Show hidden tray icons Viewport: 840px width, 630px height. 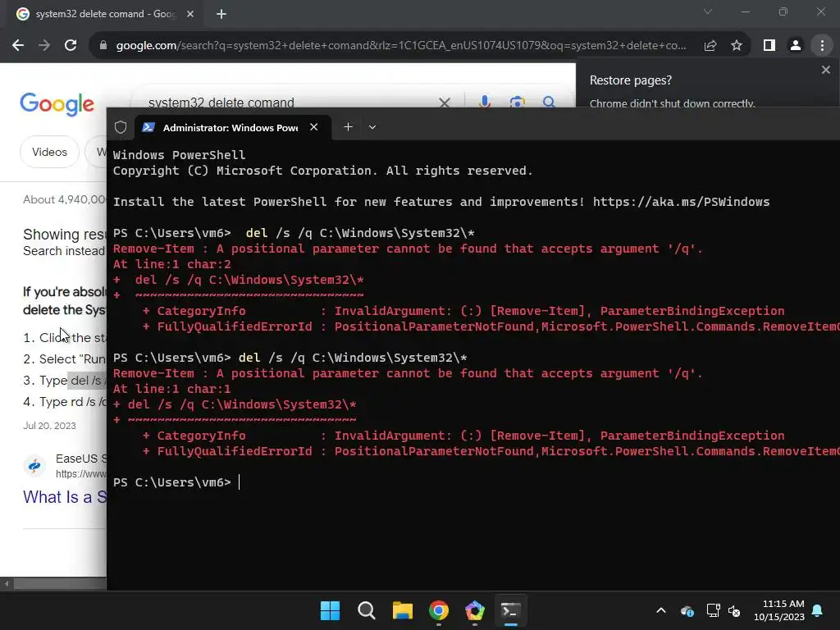(x=661, y=610)
